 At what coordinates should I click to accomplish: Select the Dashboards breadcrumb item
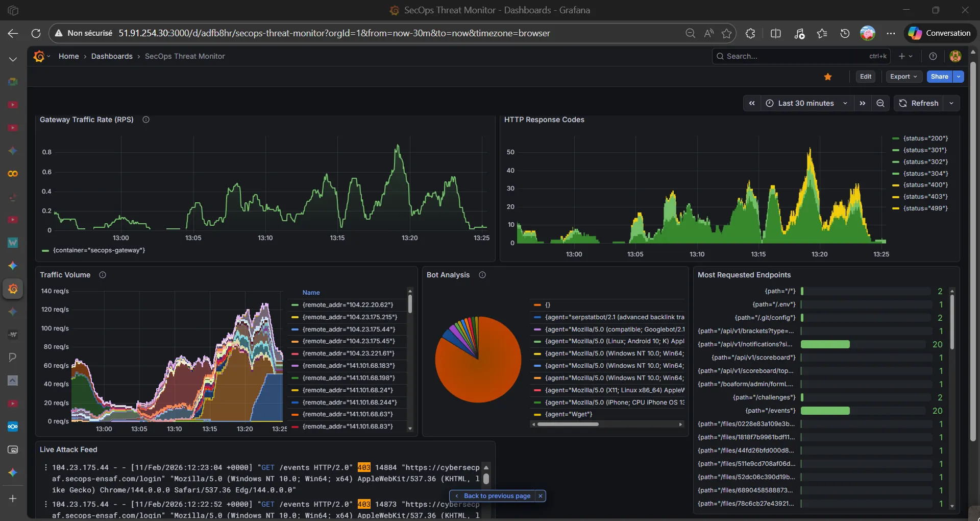112,56
